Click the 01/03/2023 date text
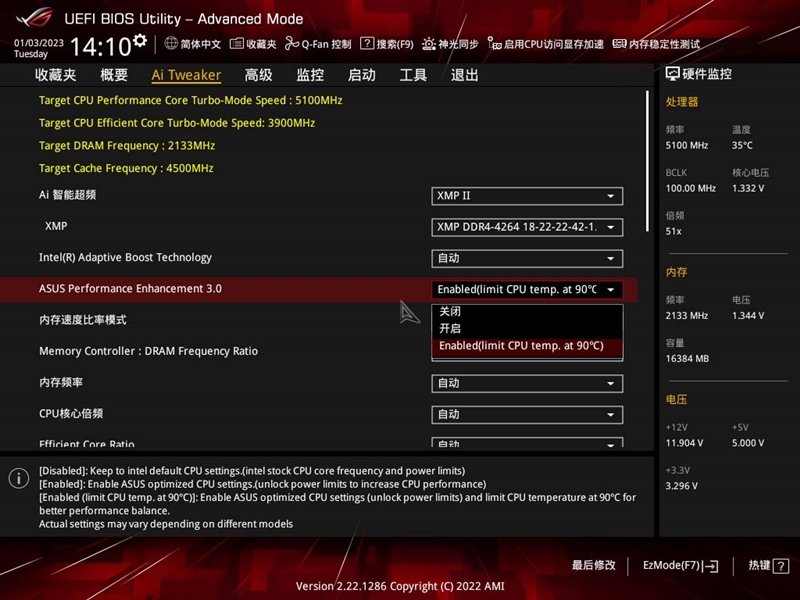 click(39, 43)
